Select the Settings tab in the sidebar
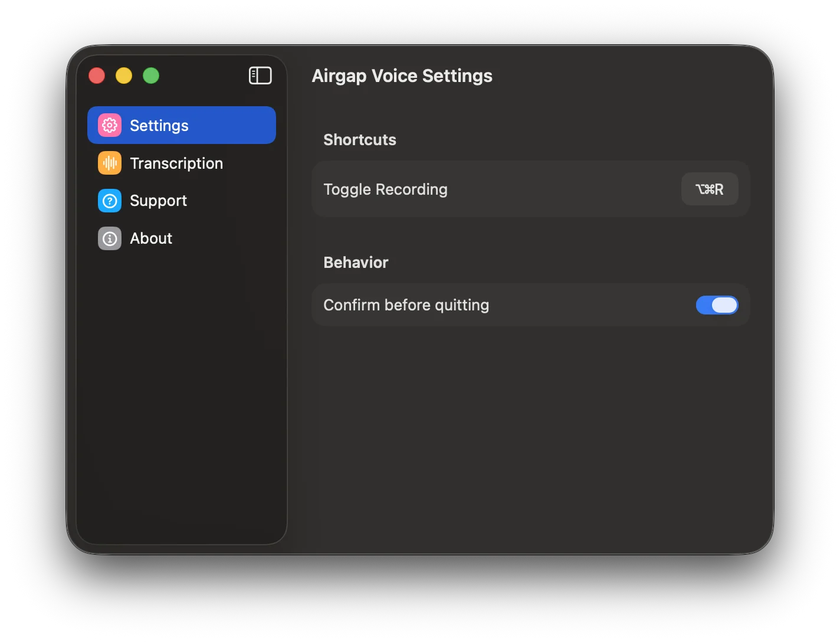840x642 pixels. coord(159,125)
